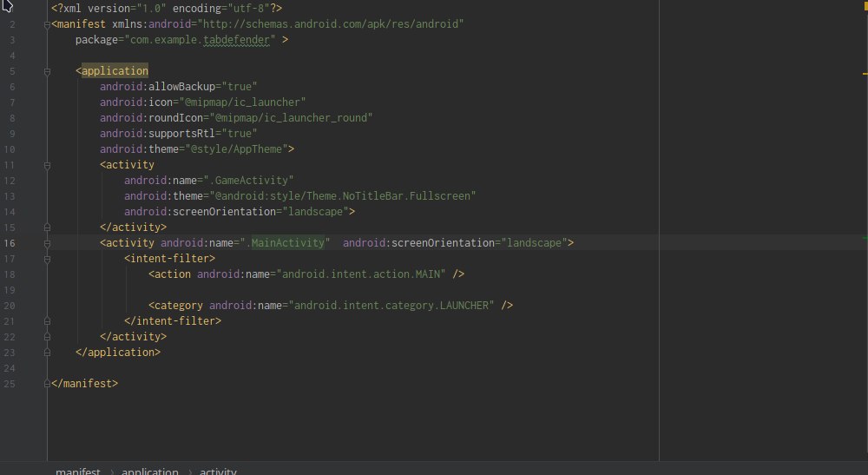This screenshot has height=475, width=868.
Task: Click the xml version declaration on the first line
Action: (167, 9)
